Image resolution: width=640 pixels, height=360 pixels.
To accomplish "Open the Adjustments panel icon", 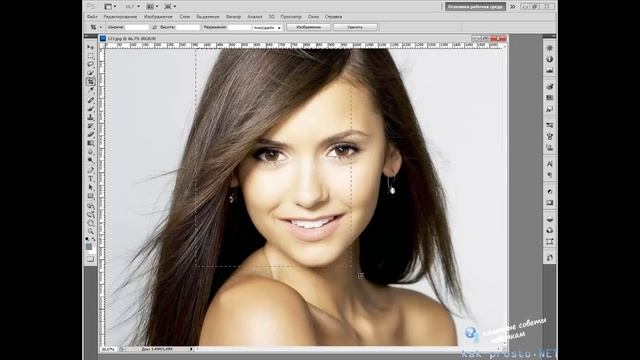I will tap(550, 191).
